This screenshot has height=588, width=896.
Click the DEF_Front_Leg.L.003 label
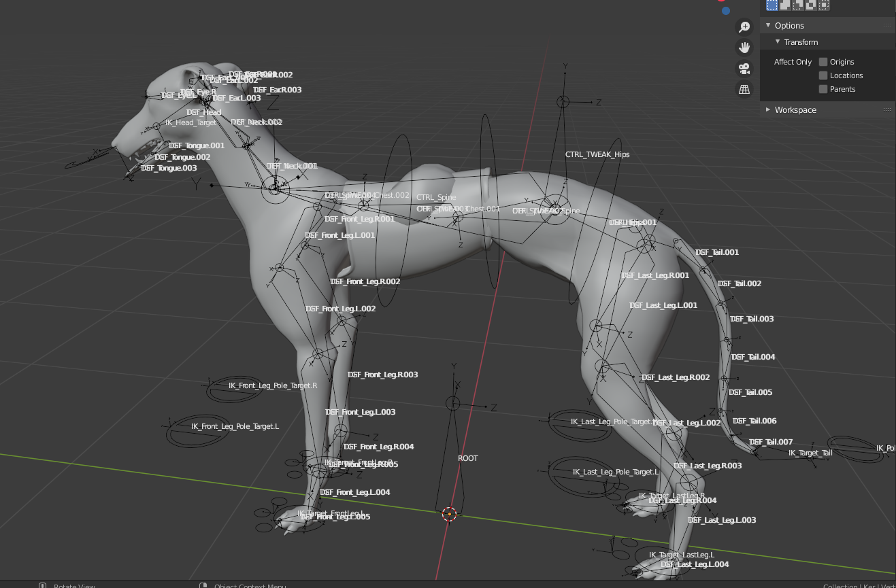[361, 412]
